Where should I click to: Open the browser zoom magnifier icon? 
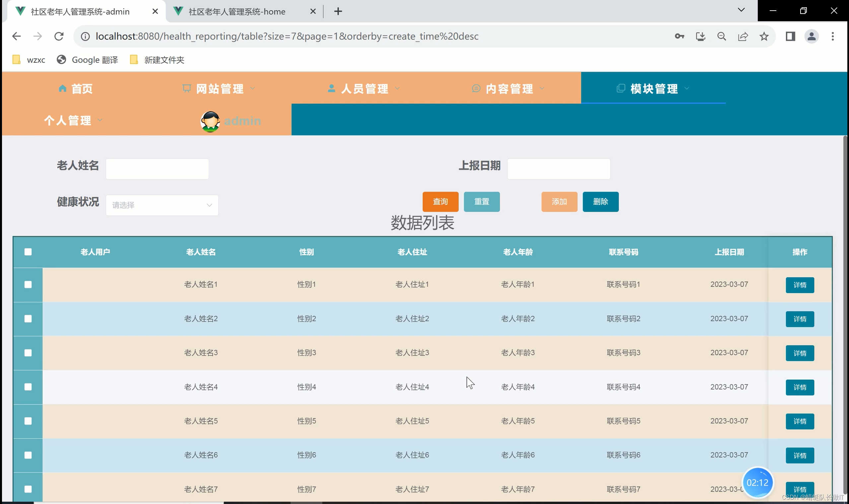(722, 36)
